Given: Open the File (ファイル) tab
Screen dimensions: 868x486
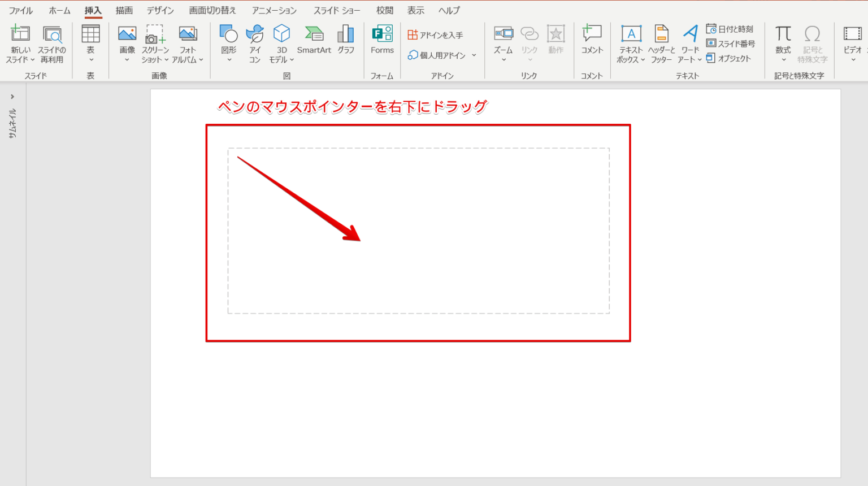Looking at the screenshot, I should tap(21, 10).
